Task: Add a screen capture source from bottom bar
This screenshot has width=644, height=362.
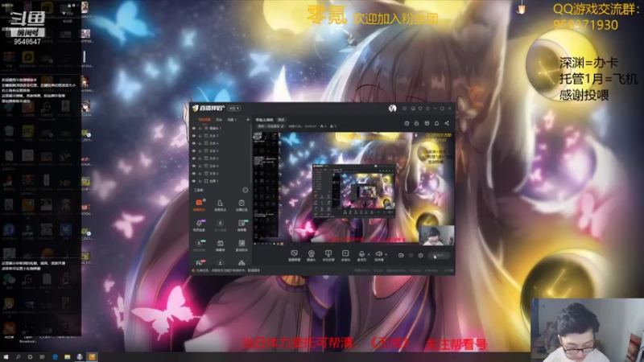Action: click(294, 255)
